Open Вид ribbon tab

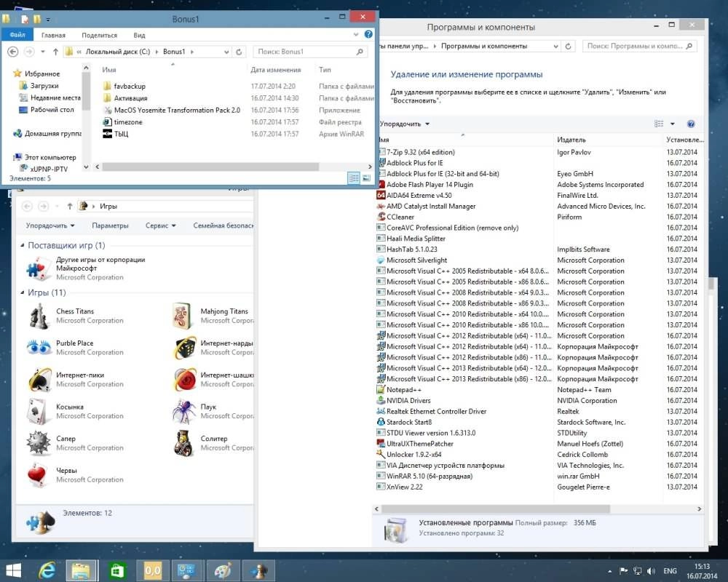click(139, 35)
